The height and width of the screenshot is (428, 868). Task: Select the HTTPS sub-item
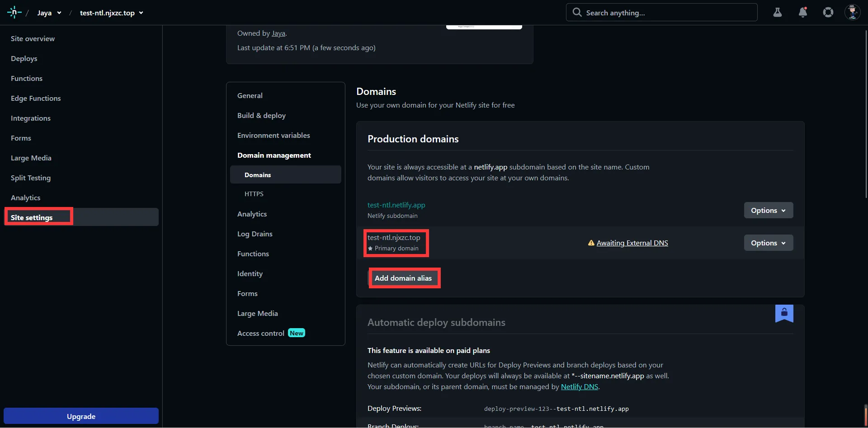click(x=254, y=194)
